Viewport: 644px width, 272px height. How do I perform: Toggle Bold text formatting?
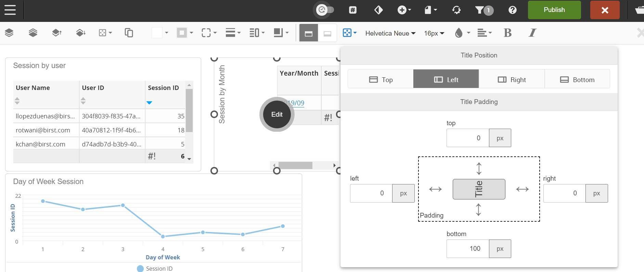507,33
